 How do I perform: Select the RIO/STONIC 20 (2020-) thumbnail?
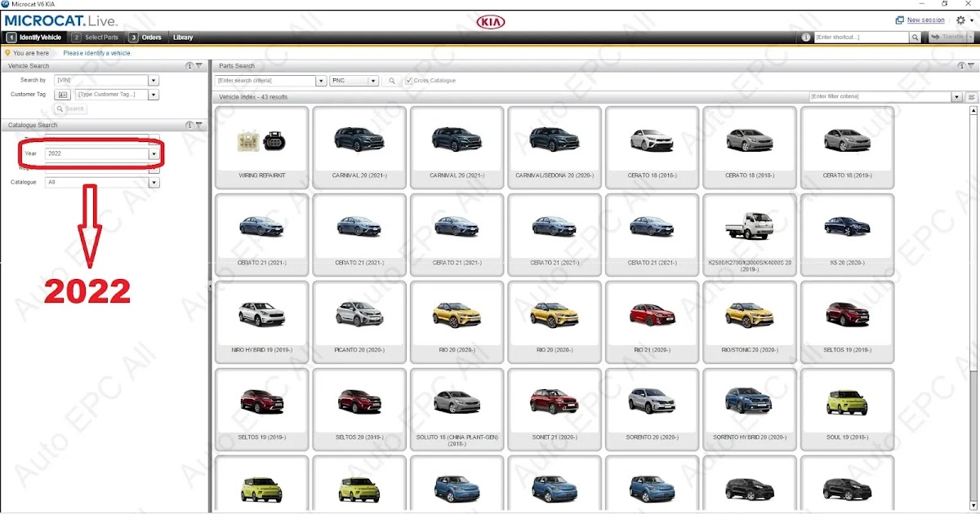point(750,322)
